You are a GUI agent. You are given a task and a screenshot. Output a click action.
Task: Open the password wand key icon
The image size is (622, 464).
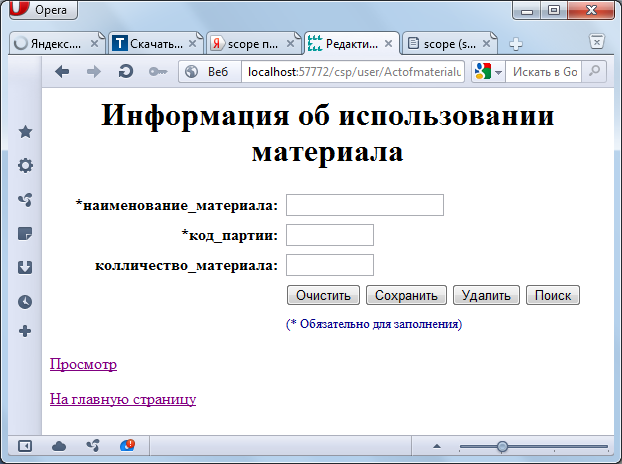158,72
